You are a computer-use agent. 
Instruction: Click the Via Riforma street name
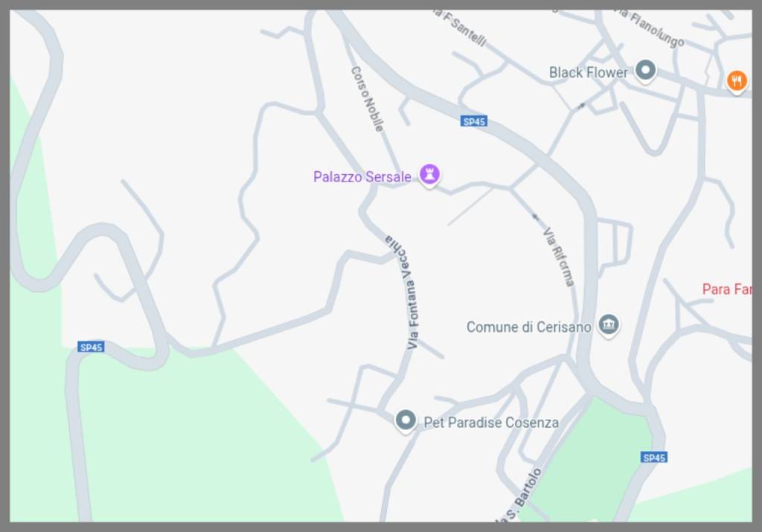coord(559,257)
